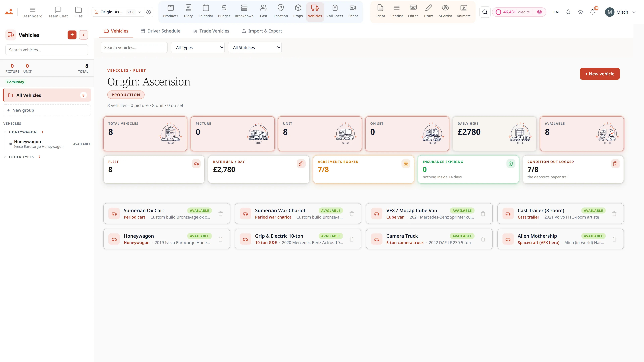Image resolution: width=644 pixels, height=362 pixels.
Task: Open the All Types dropdown
Action: point(198,47)
